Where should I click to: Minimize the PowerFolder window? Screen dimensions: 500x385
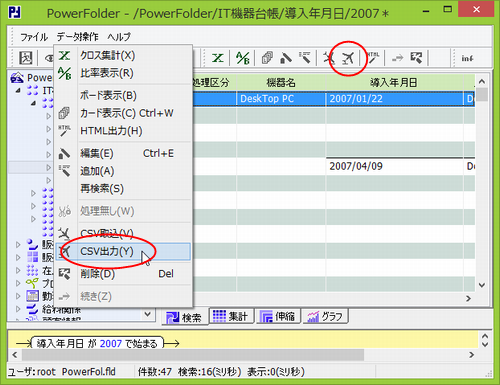point(426,10)
